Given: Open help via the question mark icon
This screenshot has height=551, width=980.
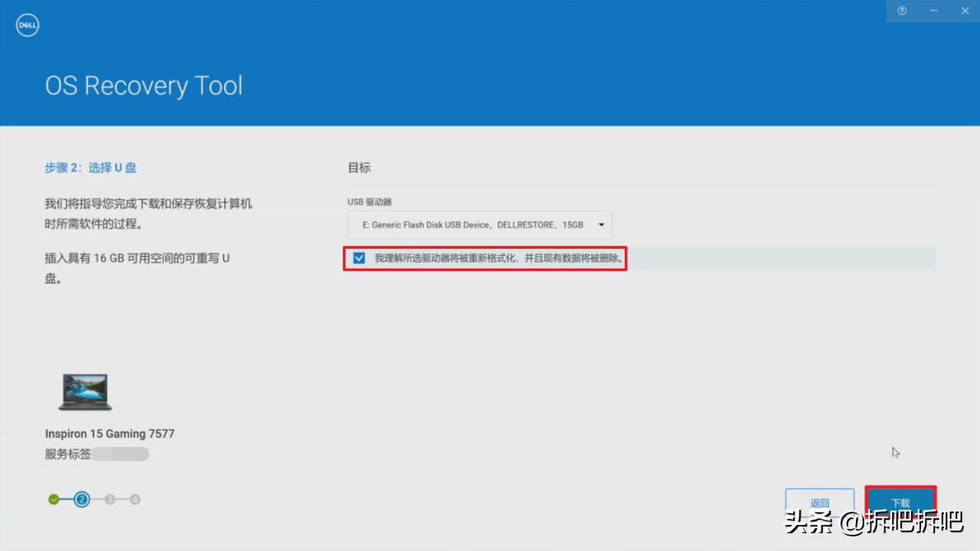Looking at the screenshot, I should click(x=901, y=11).
